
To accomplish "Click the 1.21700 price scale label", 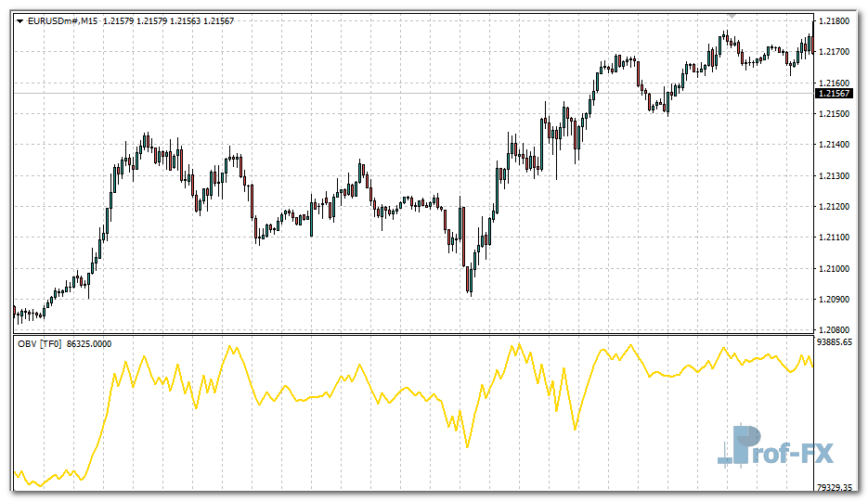I will 834,51.
